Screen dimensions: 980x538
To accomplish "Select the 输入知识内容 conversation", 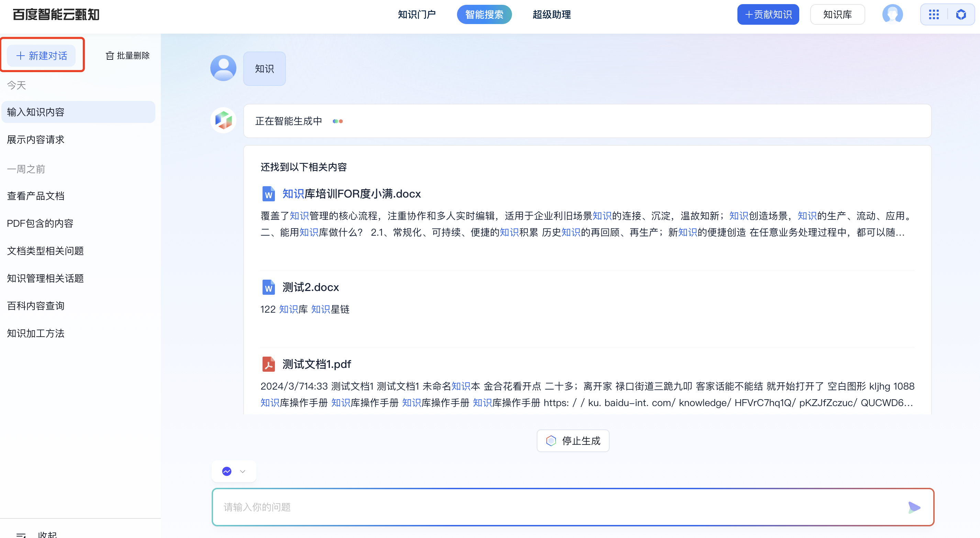I will coord(78,112).
